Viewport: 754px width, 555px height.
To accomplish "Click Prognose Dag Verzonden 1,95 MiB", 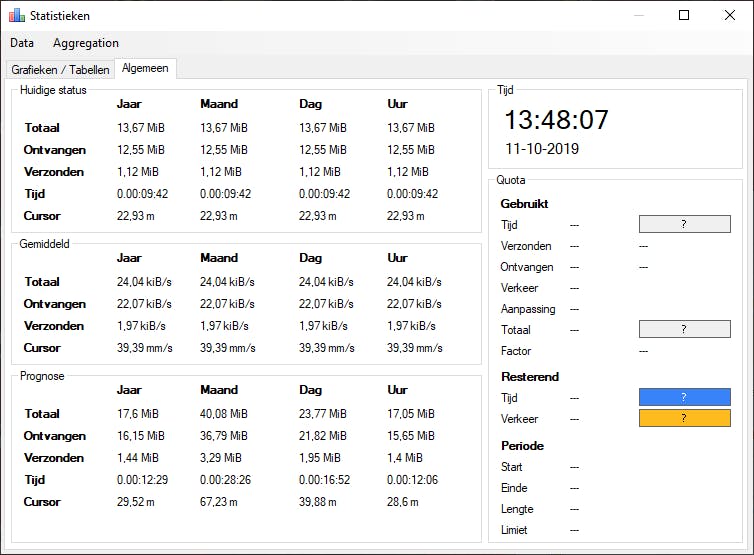I will pos(320,458).
